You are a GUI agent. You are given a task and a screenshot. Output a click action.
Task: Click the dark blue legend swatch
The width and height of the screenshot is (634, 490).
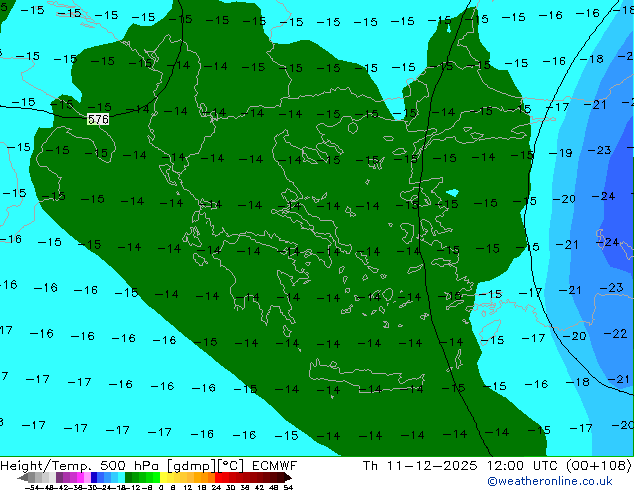coord(94,477)
